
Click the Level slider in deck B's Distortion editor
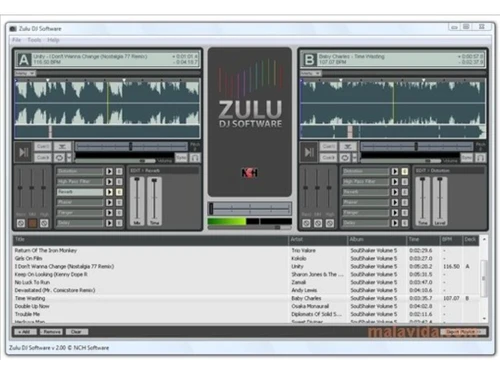pos(440,202)
